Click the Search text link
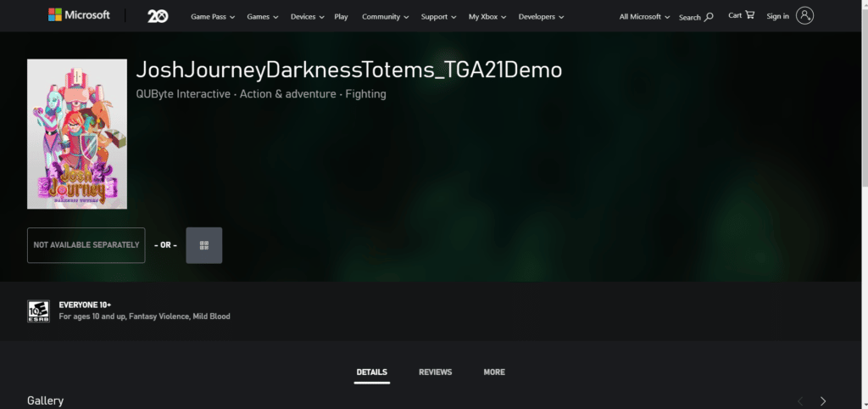The height and width of the screenshot is (409, 868). pyautogui.click(x=690, y=17)
